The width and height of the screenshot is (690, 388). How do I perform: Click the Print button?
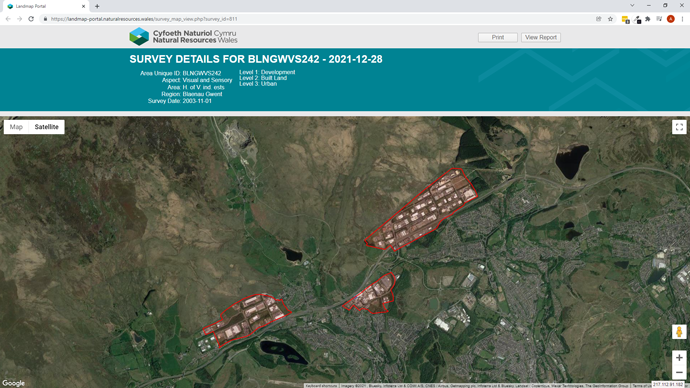pyautogui.click(x=498, y=37)
